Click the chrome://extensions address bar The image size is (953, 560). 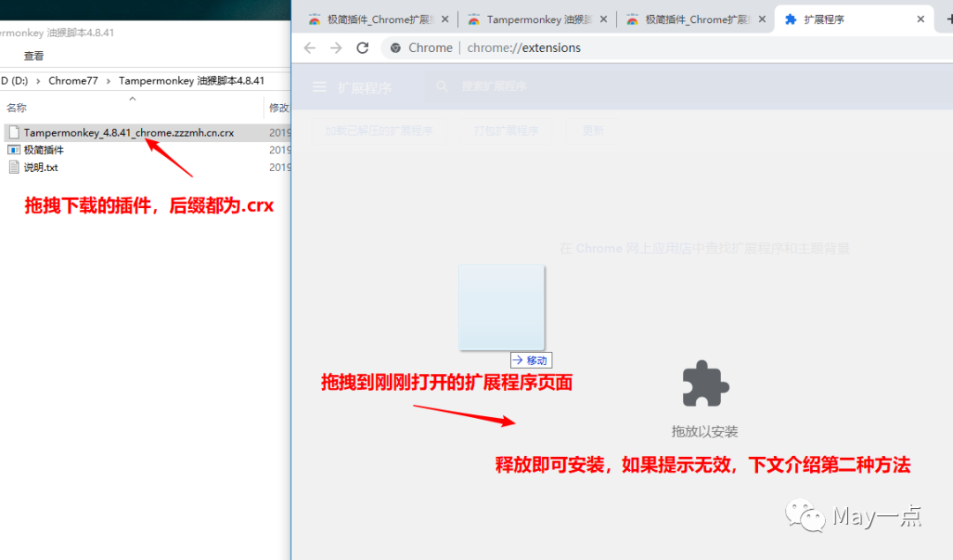point(667,48)
